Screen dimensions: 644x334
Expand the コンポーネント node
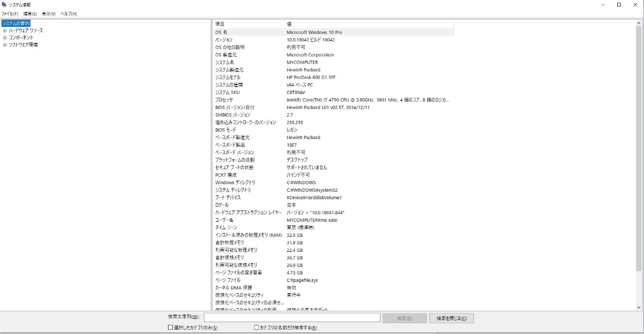point(5,38)
